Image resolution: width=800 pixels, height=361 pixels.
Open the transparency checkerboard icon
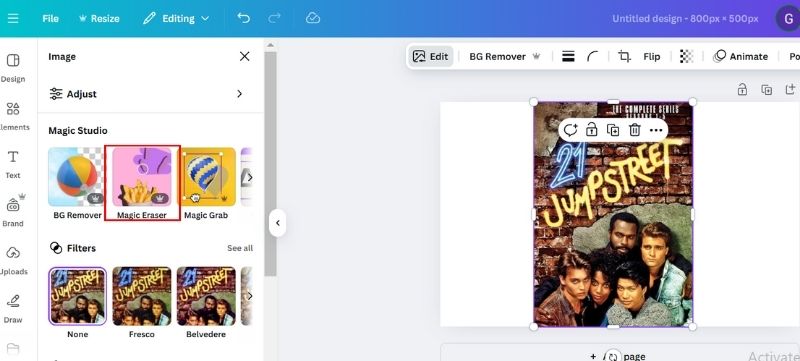[x=687, y=56]
